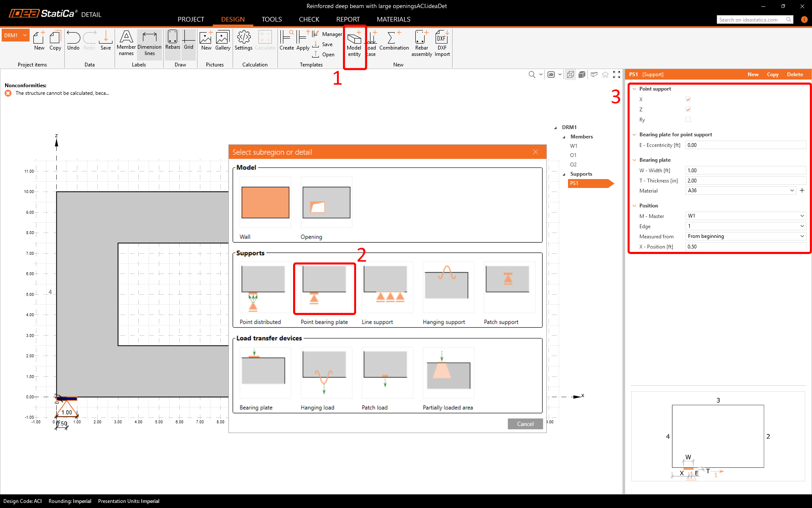Open the MATERIALS tab
The image size is (812, 508).
[x=393, y=19]
